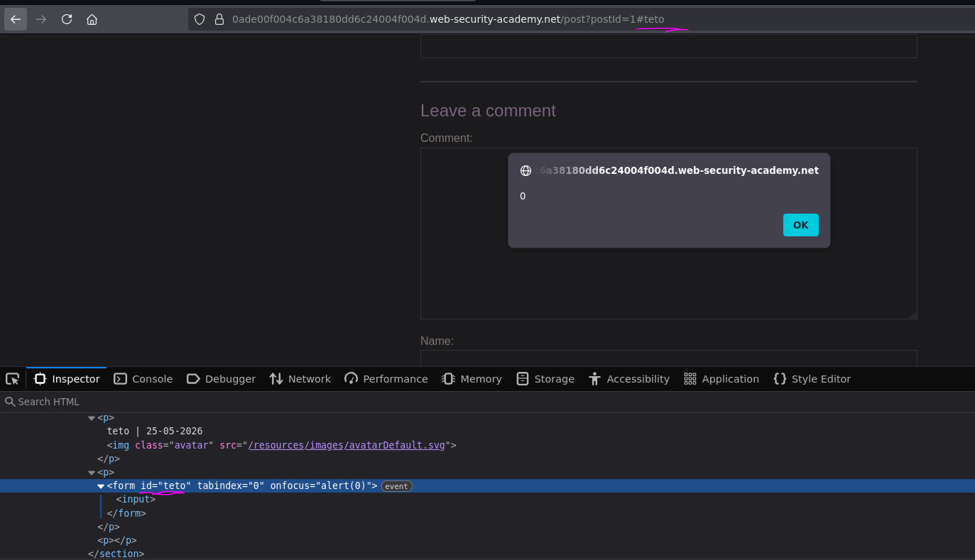Collapse the first p element node

click(92, 418)
